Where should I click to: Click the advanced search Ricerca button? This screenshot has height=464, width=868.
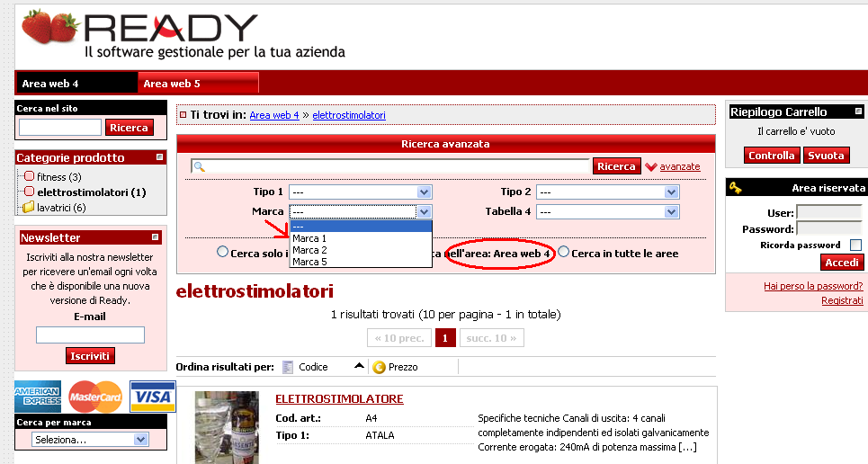point(616,166)
